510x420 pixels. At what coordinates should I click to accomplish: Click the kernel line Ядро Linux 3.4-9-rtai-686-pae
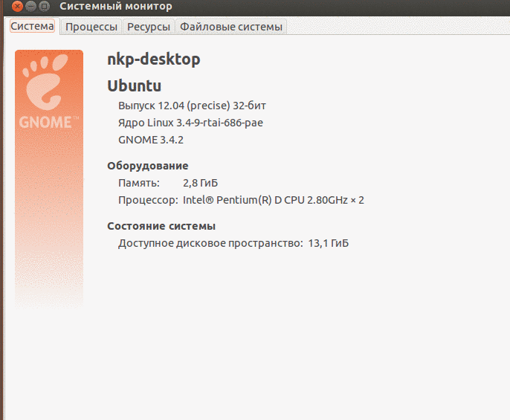[190, 123]
